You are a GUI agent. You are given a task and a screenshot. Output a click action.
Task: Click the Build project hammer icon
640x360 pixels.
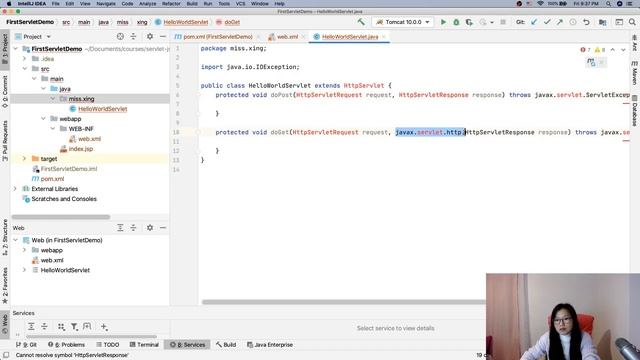361,22
